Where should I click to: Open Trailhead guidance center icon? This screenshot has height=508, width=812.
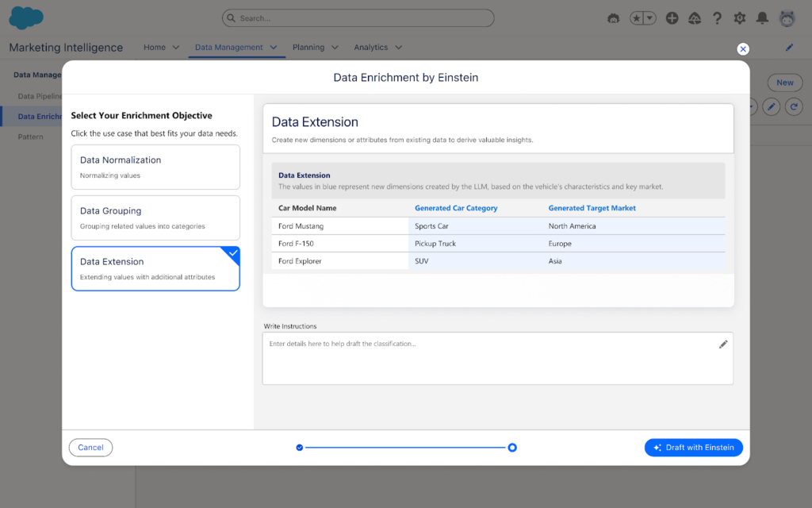coord(695,17)
